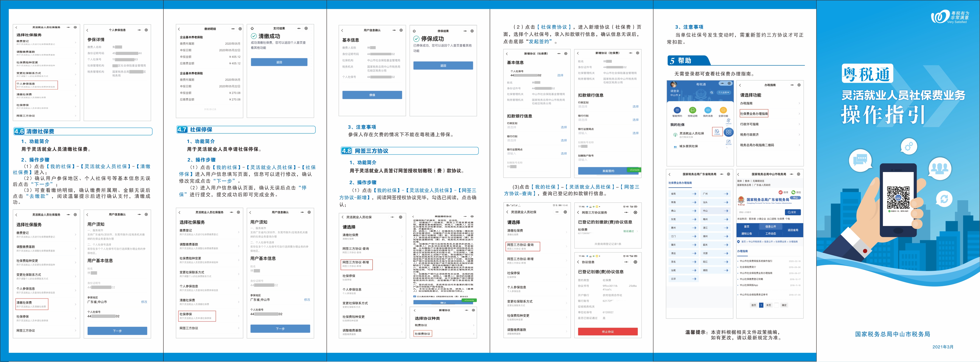Select the 办理指南 tab heading

pos(743,251)
